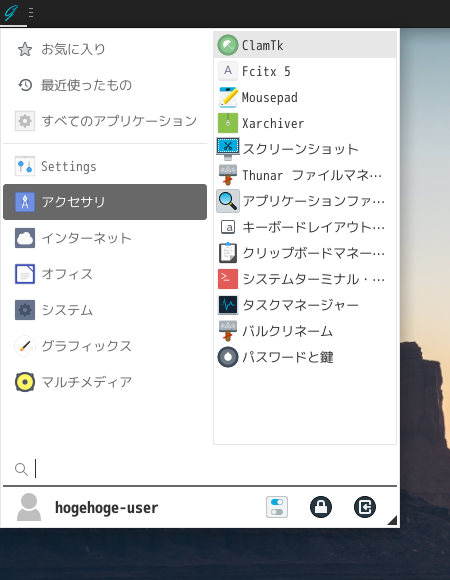Image resolution: width=450 pixels, height=580 pixels.
Task: Select the グラフィックス category
Action: coord(105,346)
